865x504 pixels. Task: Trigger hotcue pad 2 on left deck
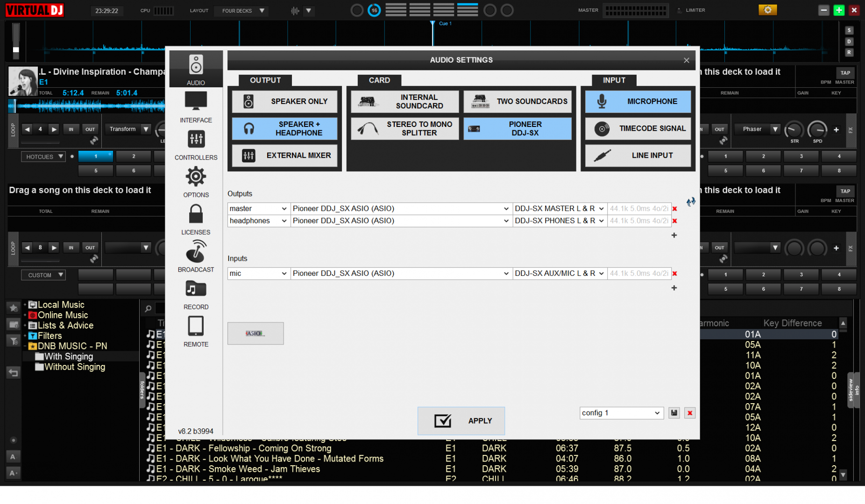click(134, 156)
